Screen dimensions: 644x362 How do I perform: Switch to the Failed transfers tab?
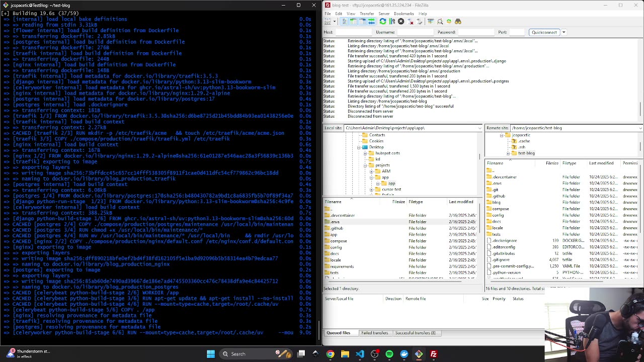click(374, 333)
